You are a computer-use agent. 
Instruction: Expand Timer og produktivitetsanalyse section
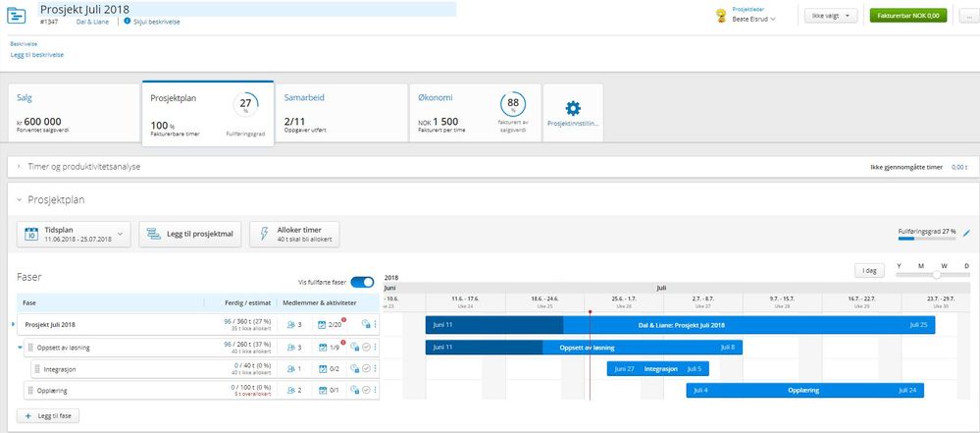pyautogui.click(x=20, y=167)
